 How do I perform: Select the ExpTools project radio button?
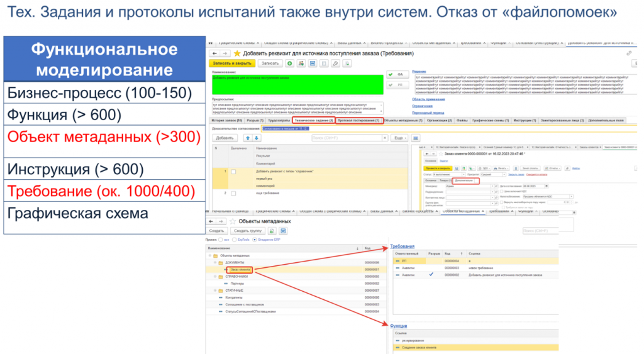(x=234, y=240)
